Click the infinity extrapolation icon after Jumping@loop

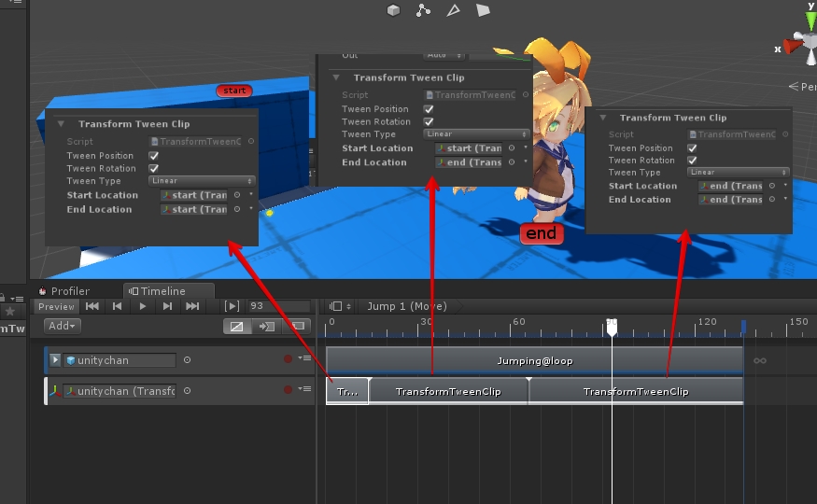click(760, 360)
